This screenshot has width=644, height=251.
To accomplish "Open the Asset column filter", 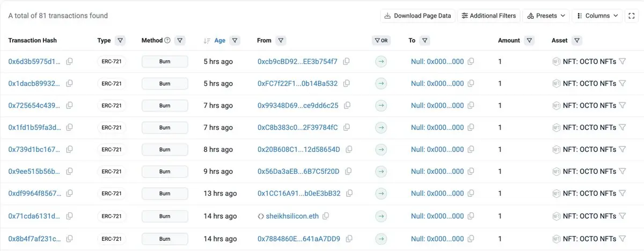I will [x=576, y=40].
